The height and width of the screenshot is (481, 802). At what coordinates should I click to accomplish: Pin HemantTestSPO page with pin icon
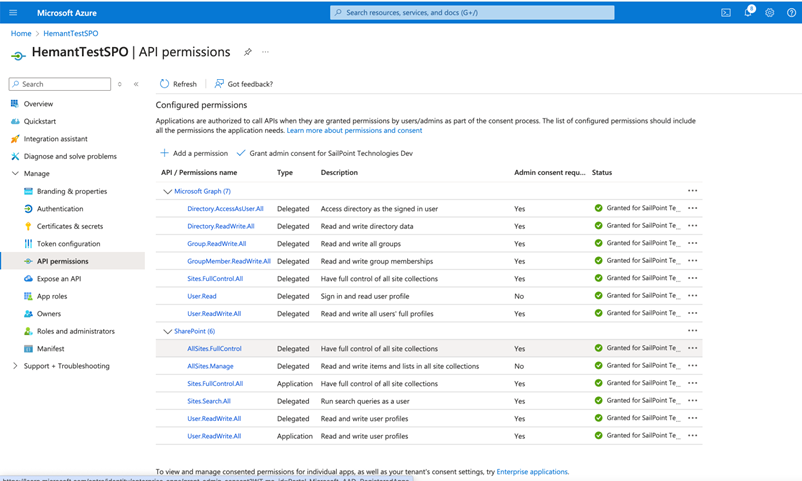[x=248, y=52]
